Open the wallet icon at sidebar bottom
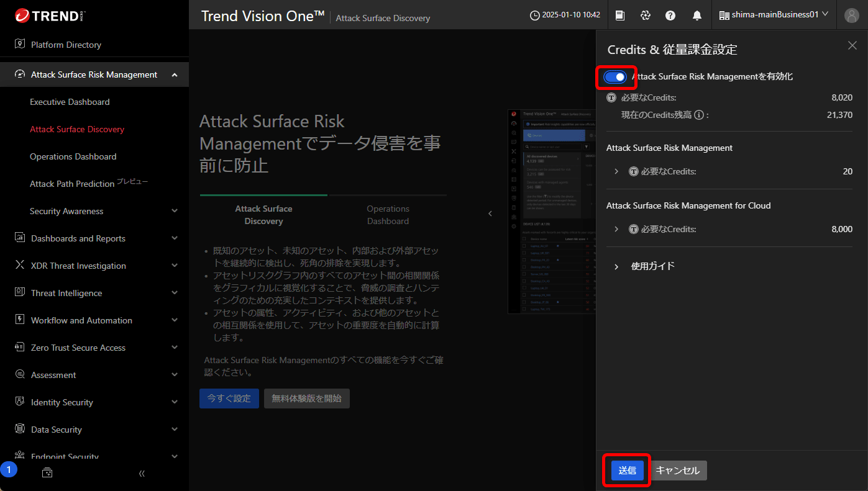The height and width of the screenshot is (491, 868). (47, 473)
